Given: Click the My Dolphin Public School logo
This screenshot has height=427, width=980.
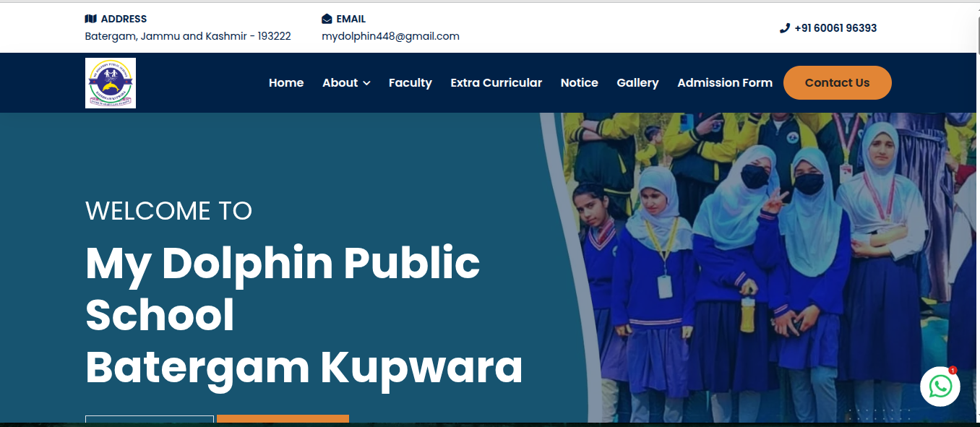Looking at the screenshot, I should (110, 82).
